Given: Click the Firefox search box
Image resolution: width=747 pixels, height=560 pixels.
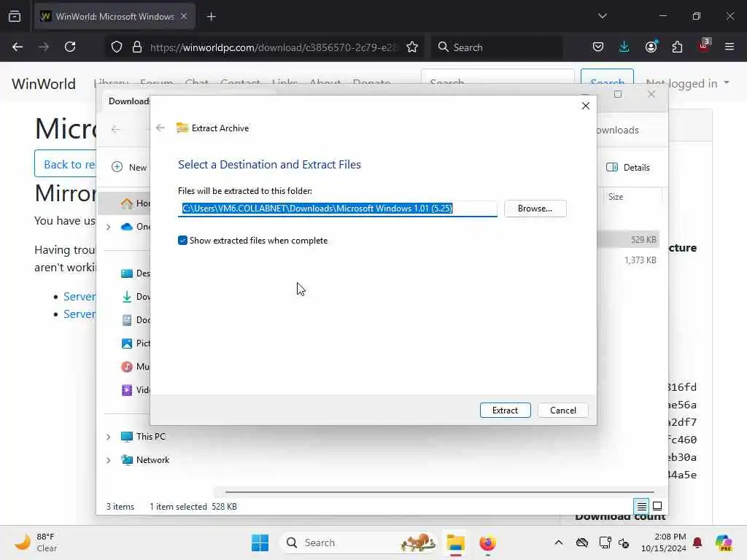Looking at the screenshot, I should coord(496,47).
